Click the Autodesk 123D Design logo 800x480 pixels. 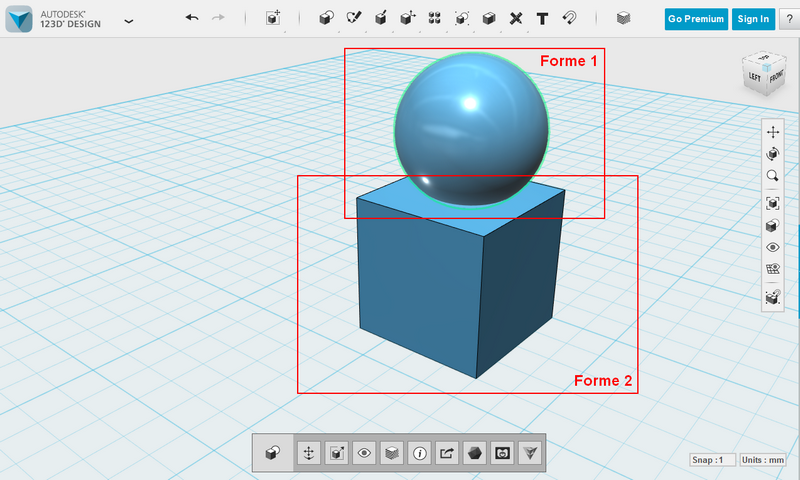coord(19,19)
